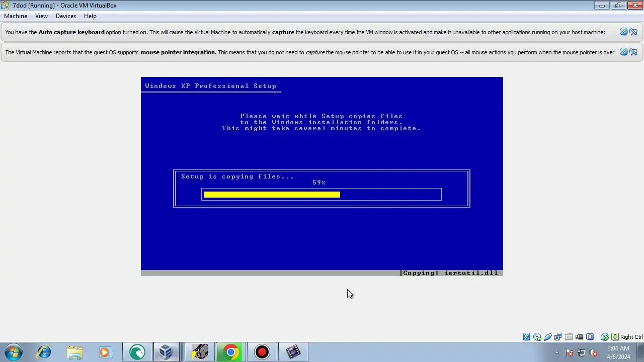Image resolution: width=644 pixels, height=362 pixels.
Task: Click the network adapters status icon
Action: coord(558,337)
